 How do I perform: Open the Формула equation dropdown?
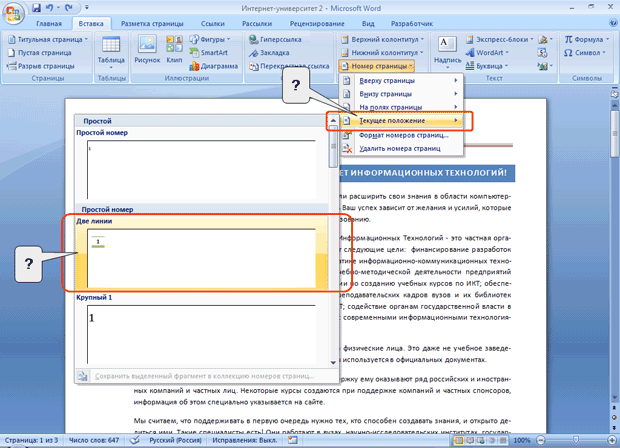click(x=586, y=40)
